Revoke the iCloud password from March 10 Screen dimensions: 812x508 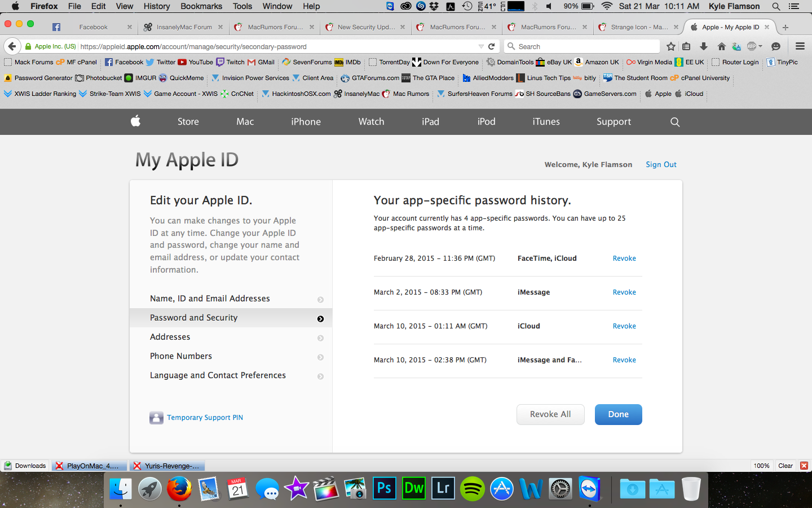point(624,326)
